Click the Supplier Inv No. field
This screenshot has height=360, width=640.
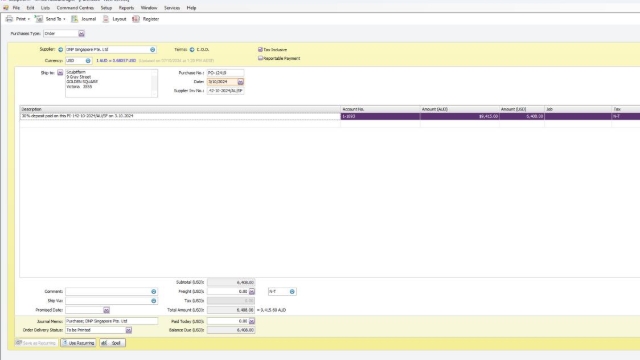pyautogui.click(x=225, y=91)
